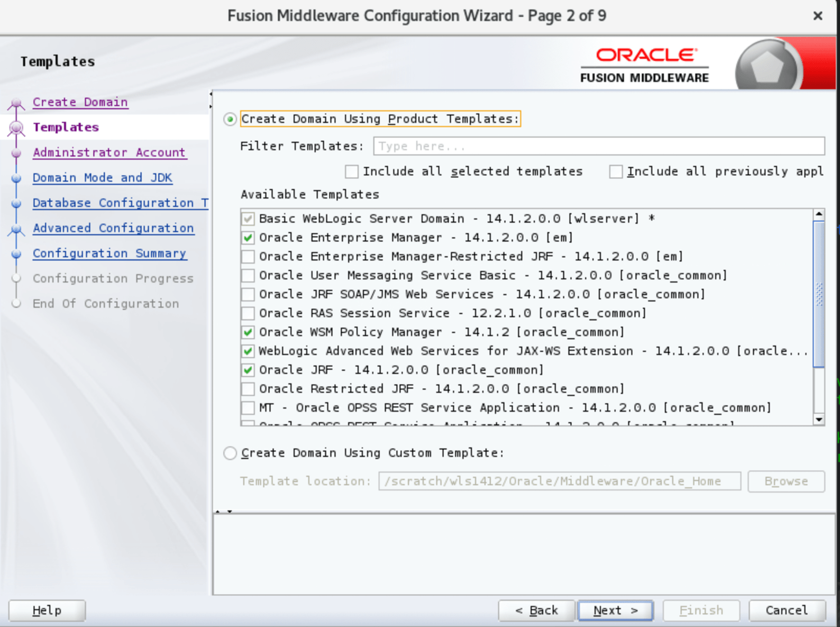The height and width of the screenshot is (627, 840).
Task: Click the templates list scrollbar thumb
Action: (819, 294)
